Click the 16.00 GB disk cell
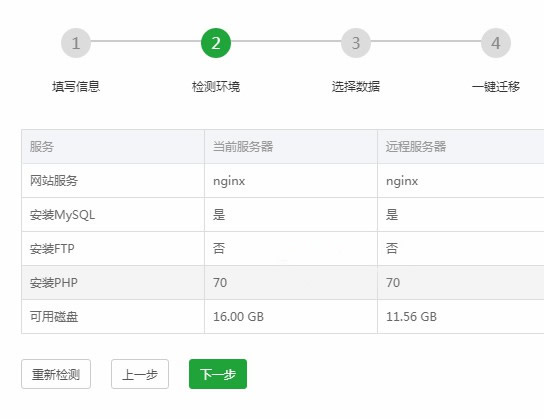Viewport: 544px width, 419px height. (291, 317)
